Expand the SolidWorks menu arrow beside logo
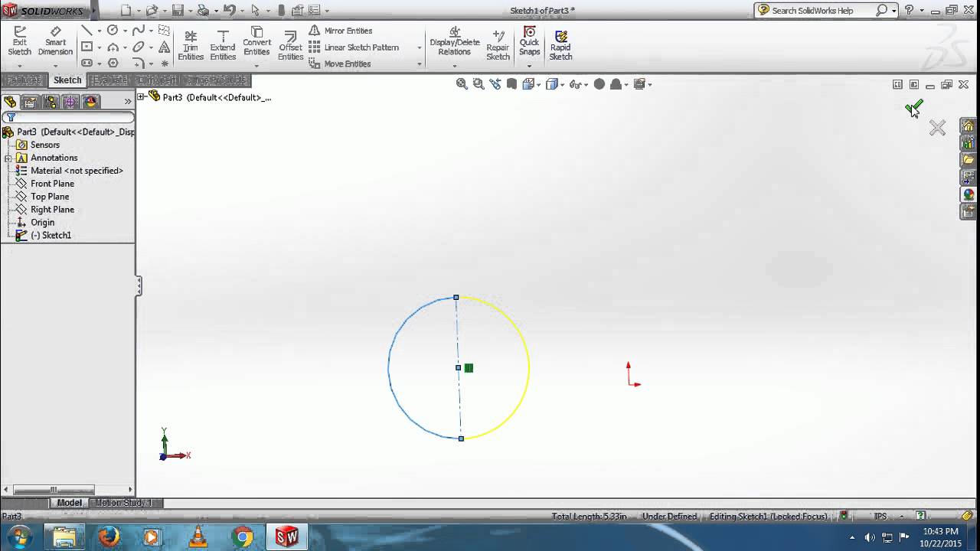Image resolution: width=980 pixels, height=551 pixels. pos(95,11)
